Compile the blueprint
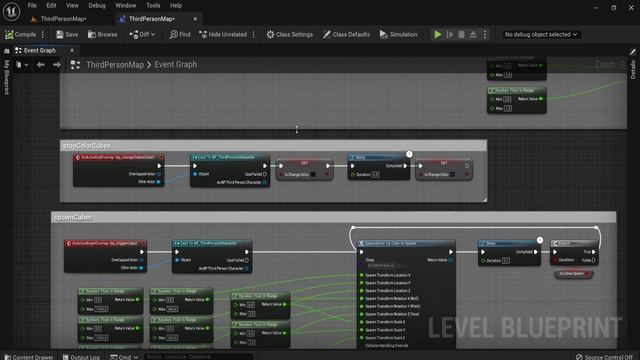Viewport: 640px width, 360px height. (x=20, y=35)
